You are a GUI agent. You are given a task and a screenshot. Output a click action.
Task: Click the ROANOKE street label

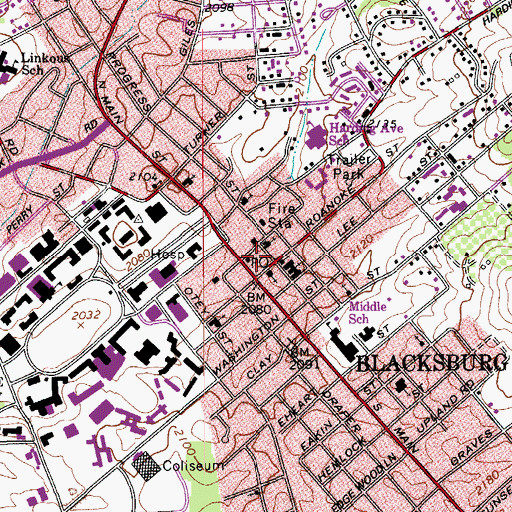pos(330,207)
